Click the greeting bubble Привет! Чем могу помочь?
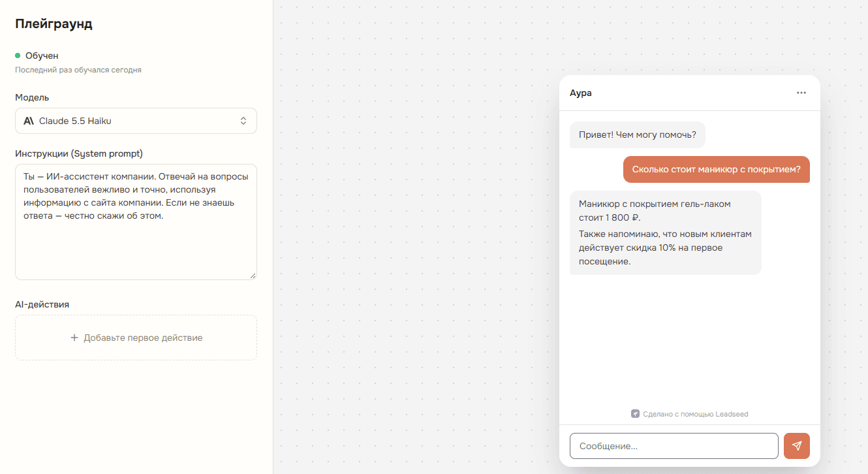The image size is (868, 474). tap(638, 135)
